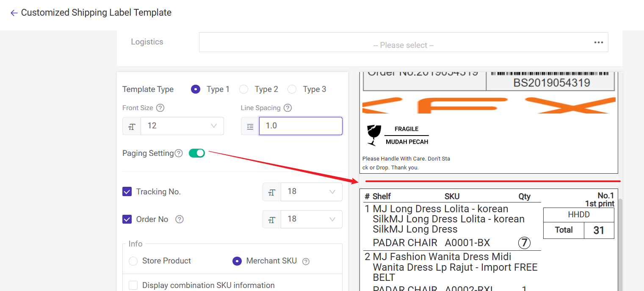
Task: Expand the Tracking No. font size dropdown
Action: point(311,192)
